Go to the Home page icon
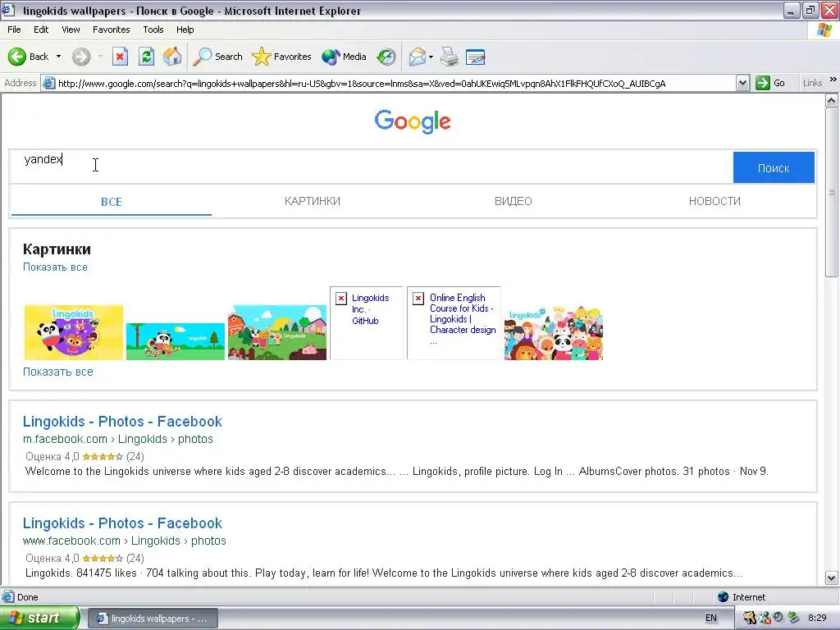This screenshot has width=840, height=630. 172,57
